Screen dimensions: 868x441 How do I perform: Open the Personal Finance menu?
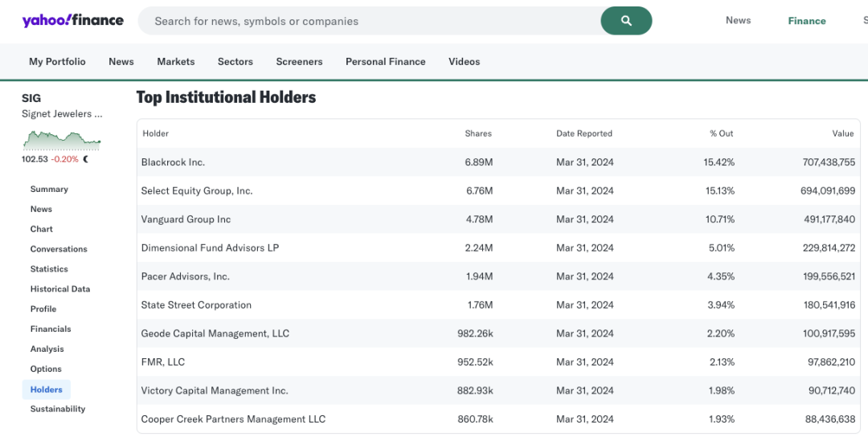point(385,61)
